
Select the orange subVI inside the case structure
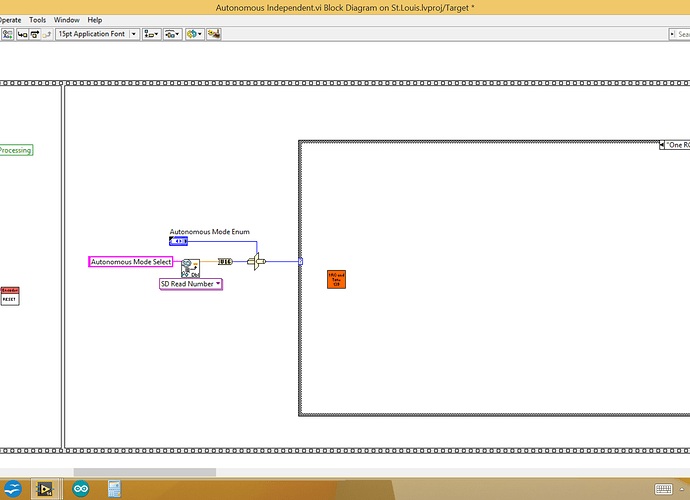337,279
